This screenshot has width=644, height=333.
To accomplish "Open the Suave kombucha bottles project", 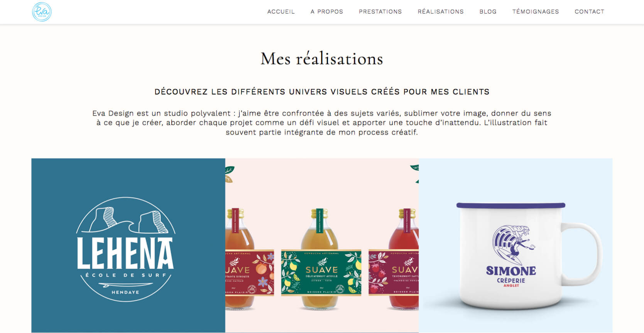I will (322, 246).
